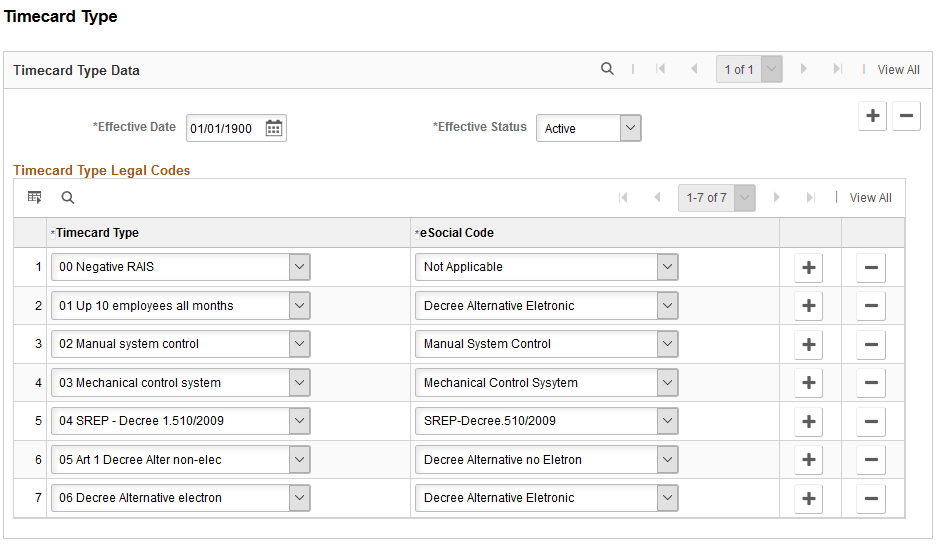Remove the 00 Negative RAIS row
This screenshot has height=546, width=941.
click(871, 267)
